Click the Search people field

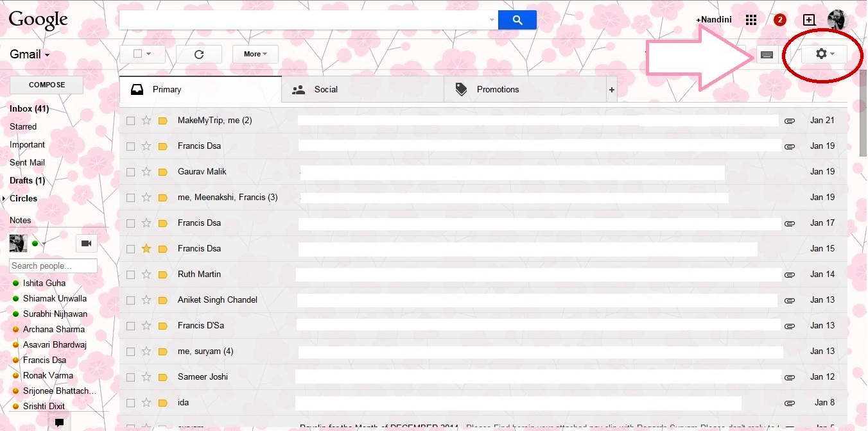tap(53, 266)
